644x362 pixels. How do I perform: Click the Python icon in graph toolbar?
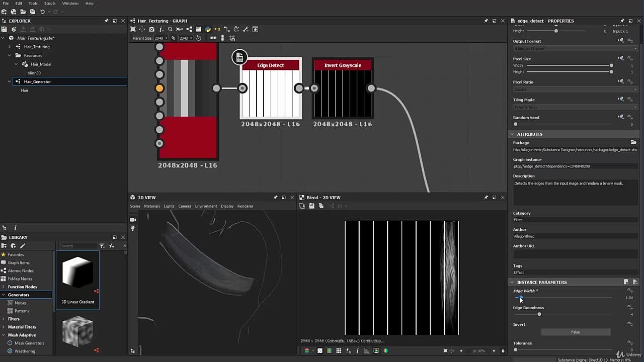point(208,29)
